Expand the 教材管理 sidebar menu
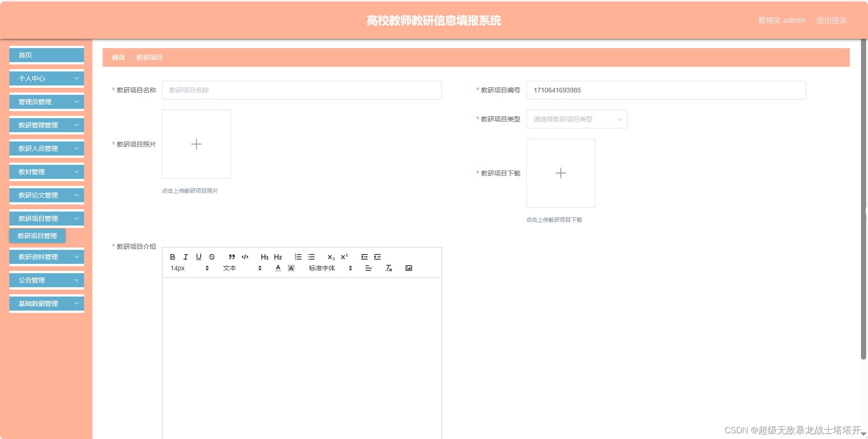Image resolution: width=868 pixels, height=439 pixels. [x=47, y=172]
